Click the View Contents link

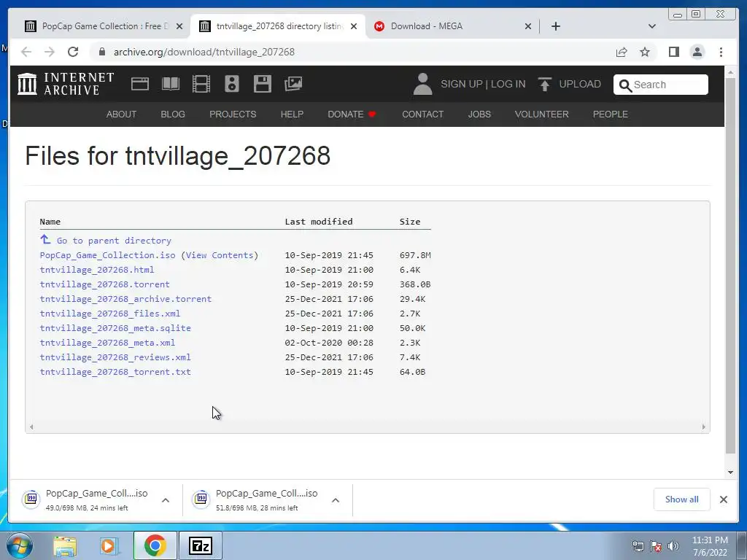click(x=219, y=255)
